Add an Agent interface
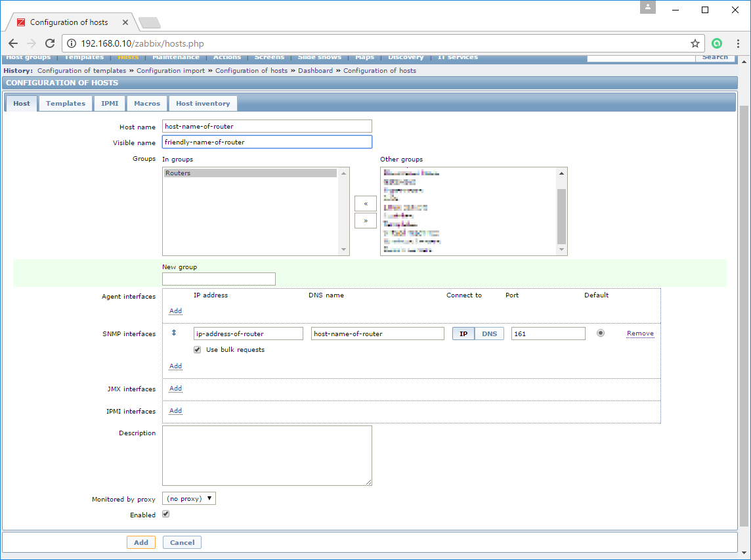This screenshot has width=751, height=560. pos(176,311)
